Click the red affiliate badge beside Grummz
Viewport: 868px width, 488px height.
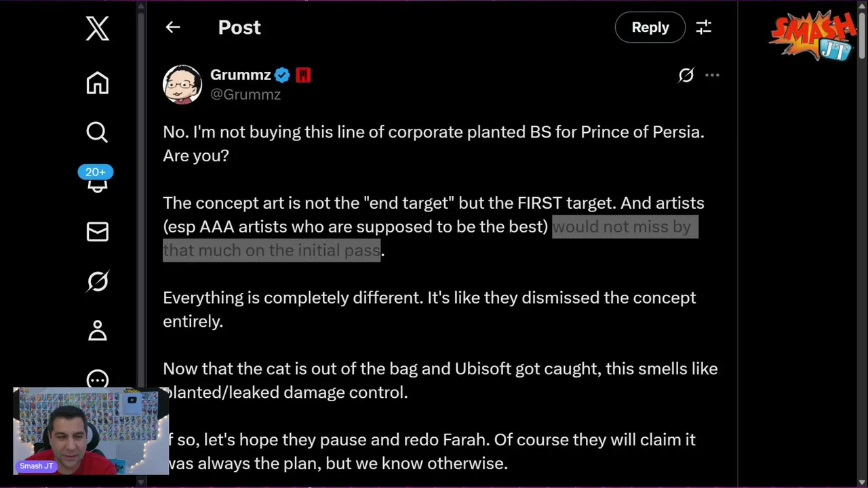(303, 75)
